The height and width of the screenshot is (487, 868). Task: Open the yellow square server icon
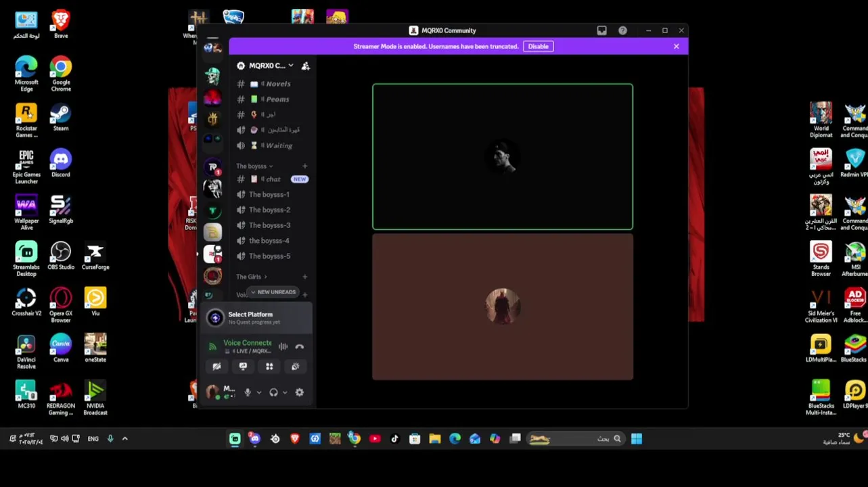point(213,232)
